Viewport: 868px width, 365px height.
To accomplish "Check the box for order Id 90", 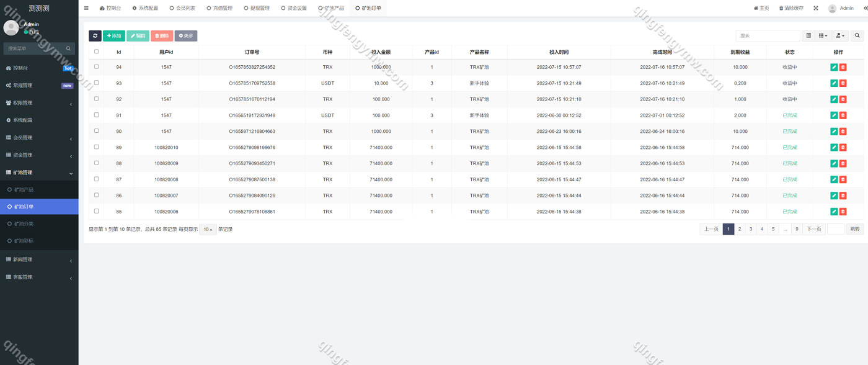I will tap(96, 131).
